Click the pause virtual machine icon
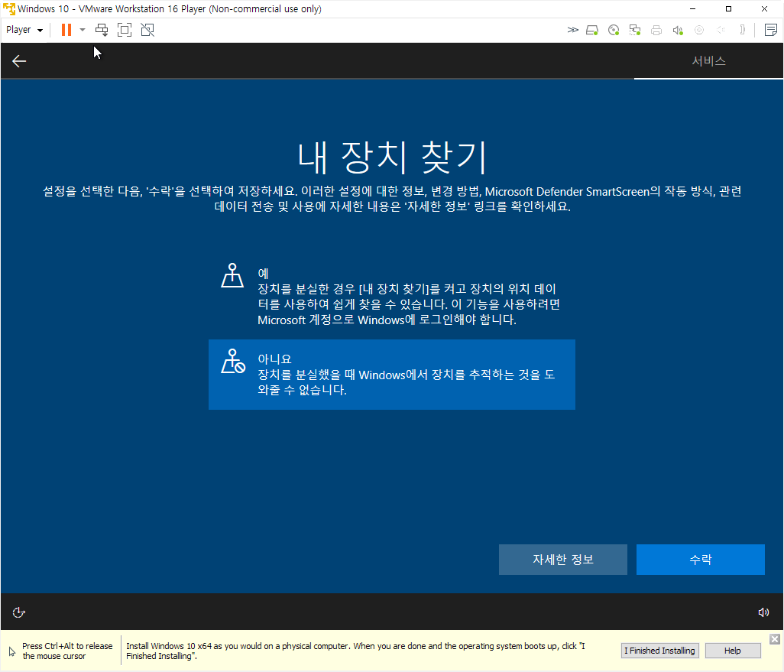Image resolution: width=784 pixels, height=672 pixels. point(66,30)
